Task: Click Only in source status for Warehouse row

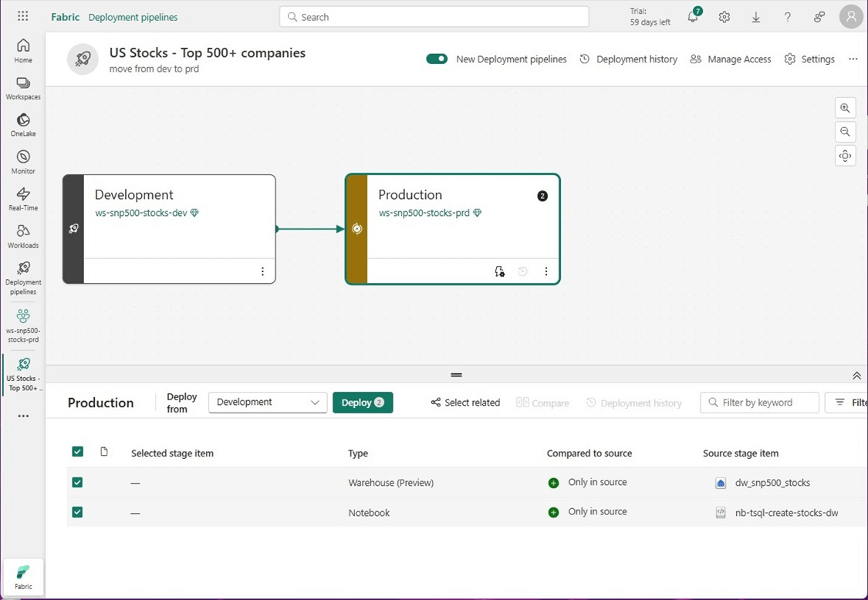Action: [587, 482]
